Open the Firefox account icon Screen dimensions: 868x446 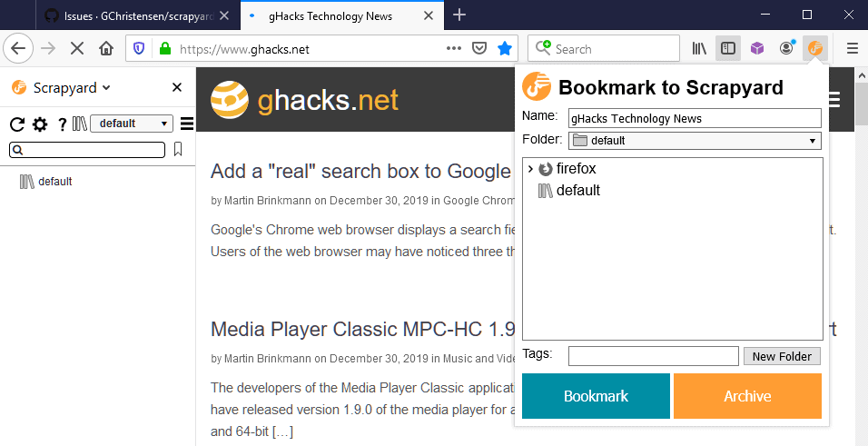pyautogui.click(x=786, y=49)
